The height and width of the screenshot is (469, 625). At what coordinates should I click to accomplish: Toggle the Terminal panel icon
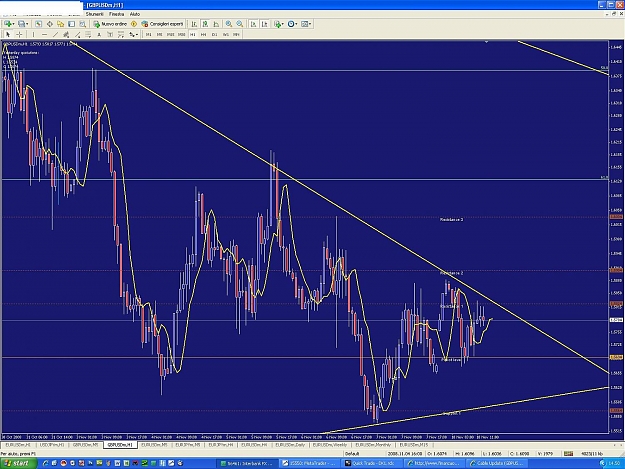click(71, 24)
